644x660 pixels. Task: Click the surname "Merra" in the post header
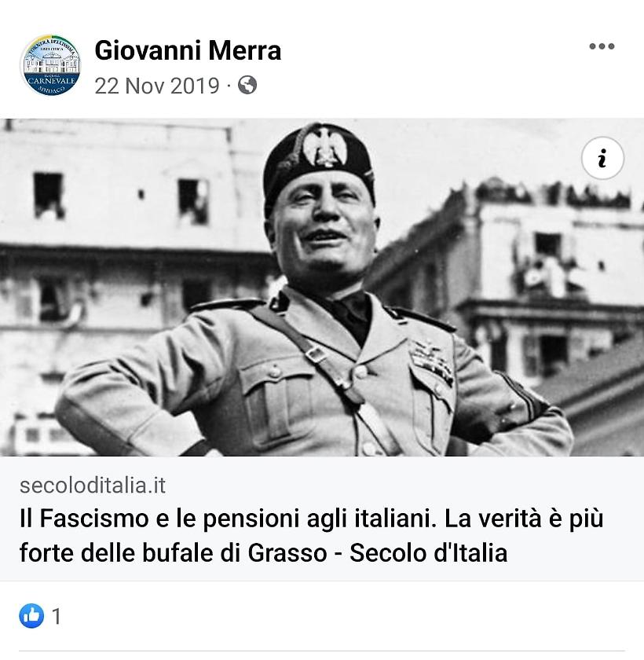[x=245, y=50]
